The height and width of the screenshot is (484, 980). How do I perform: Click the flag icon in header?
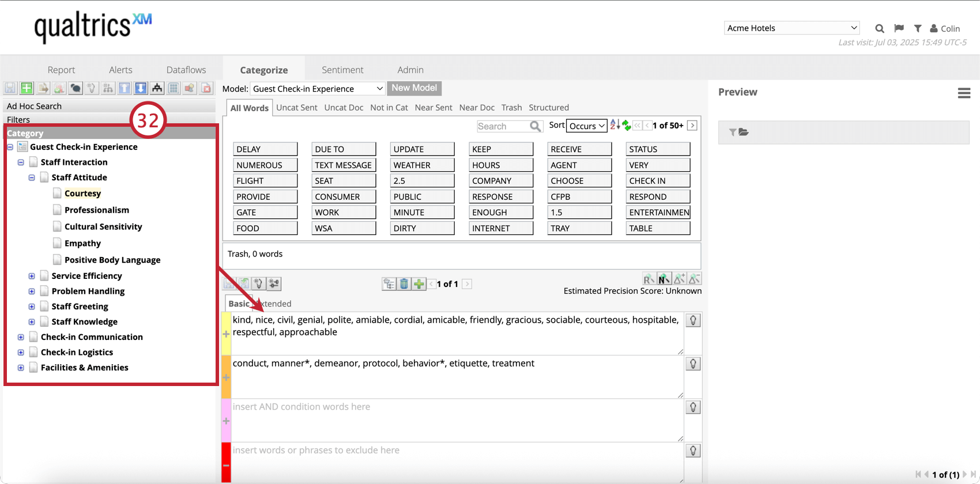tap(899, 28)
